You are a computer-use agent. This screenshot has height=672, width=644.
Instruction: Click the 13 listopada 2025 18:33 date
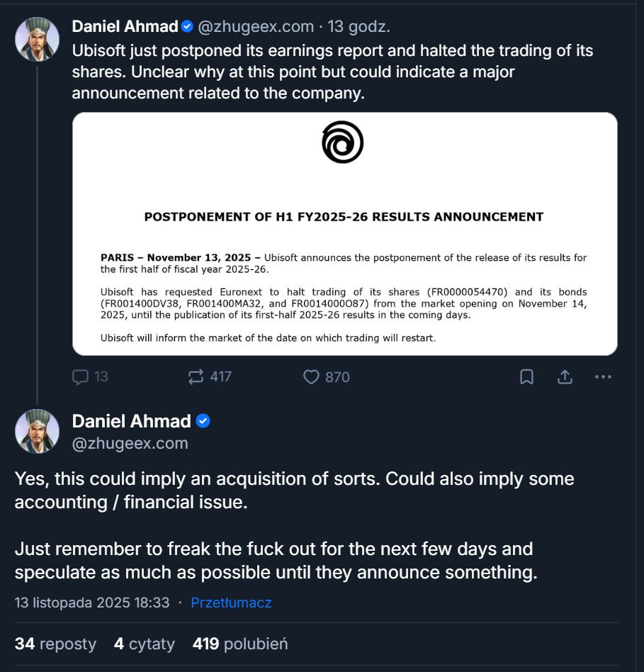pos(92,603)
